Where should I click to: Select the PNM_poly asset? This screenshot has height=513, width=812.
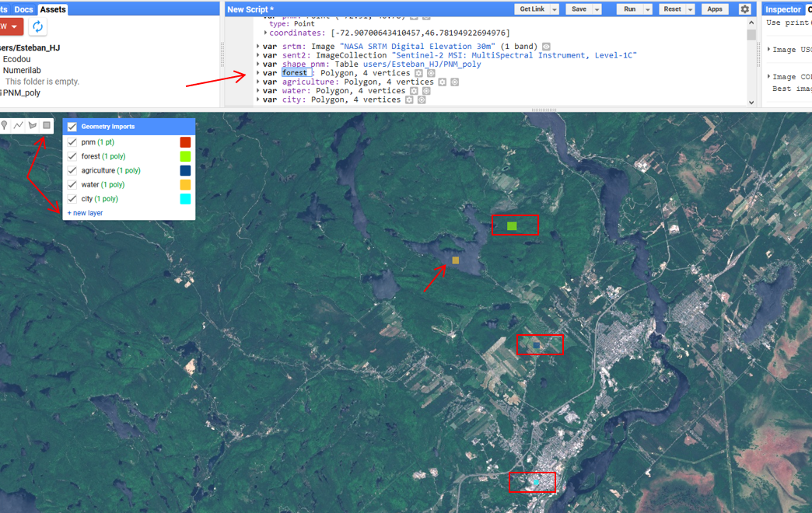point(21,92)
